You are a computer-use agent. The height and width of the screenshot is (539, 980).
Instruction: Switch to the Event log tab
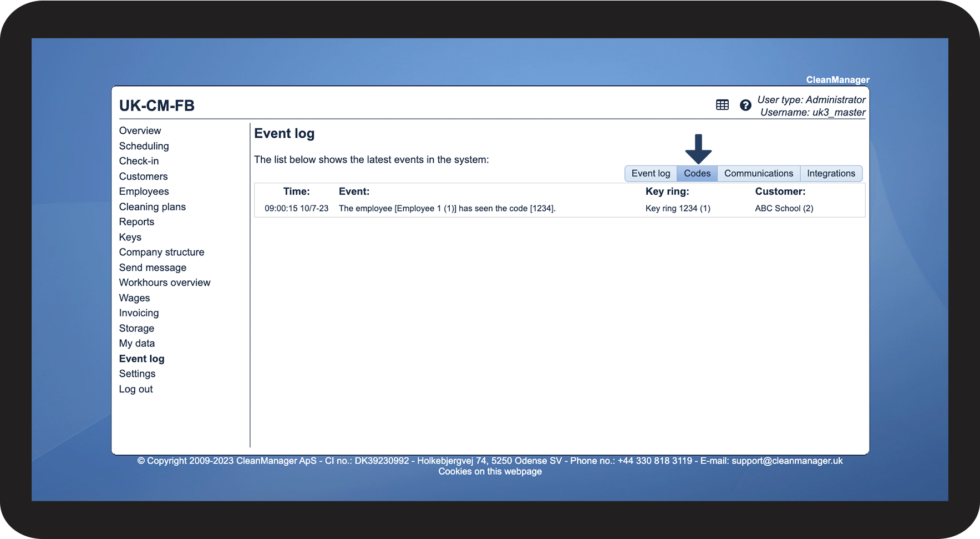[x=651, y=173]
